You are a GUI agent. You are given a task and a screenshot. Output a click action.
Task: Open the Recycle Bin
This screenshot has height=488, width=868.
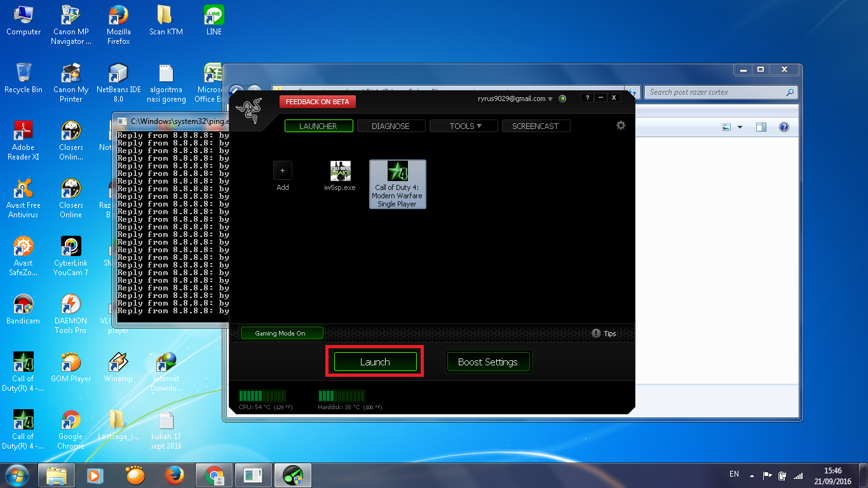(x=24, y=78)
